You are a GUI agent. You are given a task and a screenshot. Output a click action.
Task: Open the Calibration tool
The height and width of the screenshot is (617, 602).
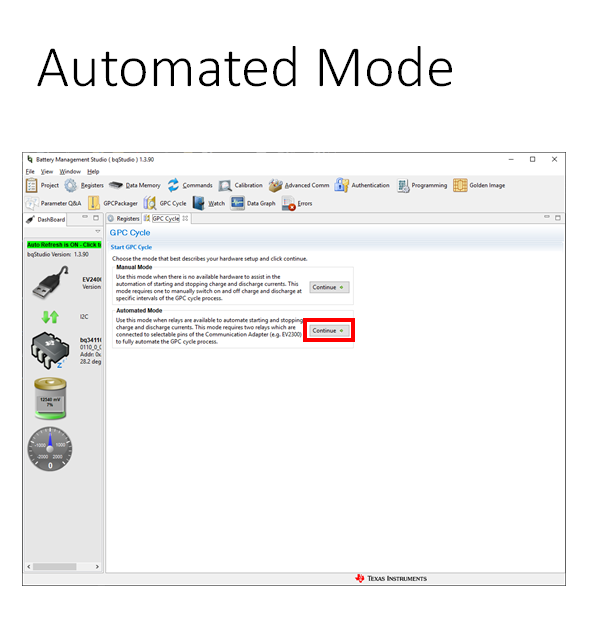click(241, 185)
